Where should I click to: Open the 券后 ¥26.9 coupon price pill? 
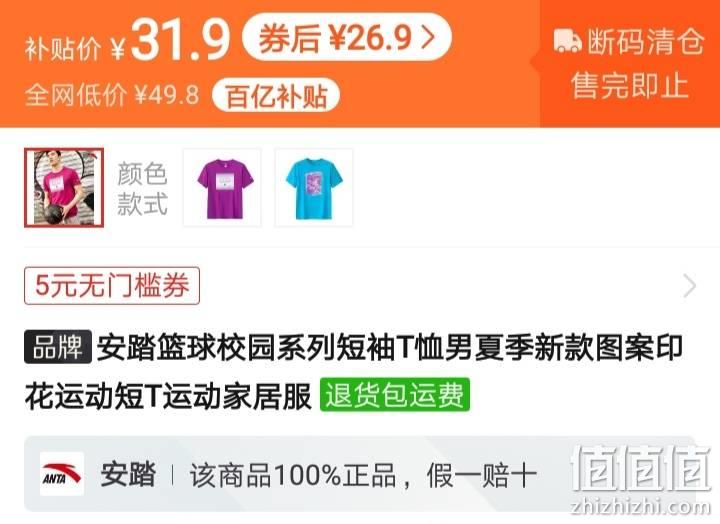click(x=347, y=38)
